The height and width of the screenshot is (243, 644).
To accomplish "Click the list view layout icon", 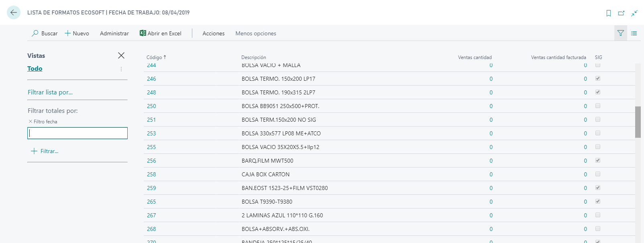I will point(634,33).
